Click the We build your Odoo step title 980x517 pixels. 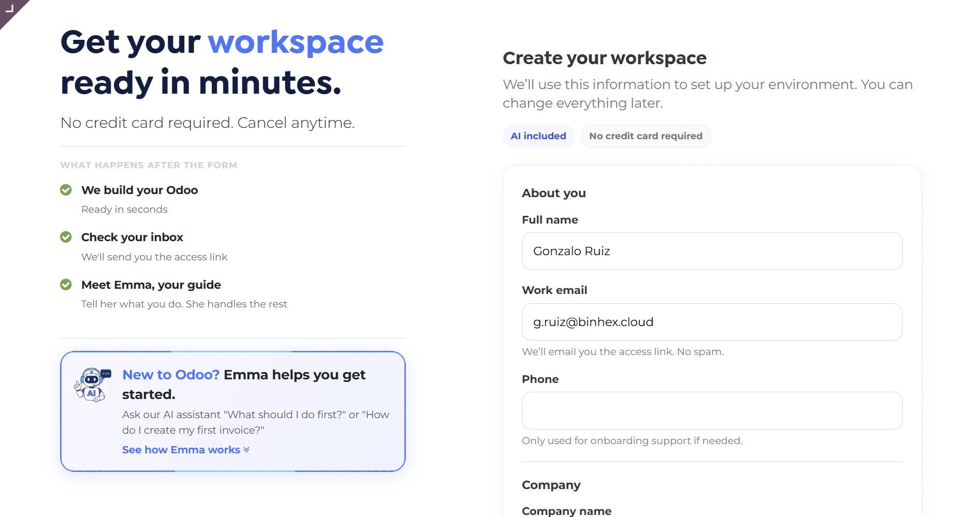140,190
